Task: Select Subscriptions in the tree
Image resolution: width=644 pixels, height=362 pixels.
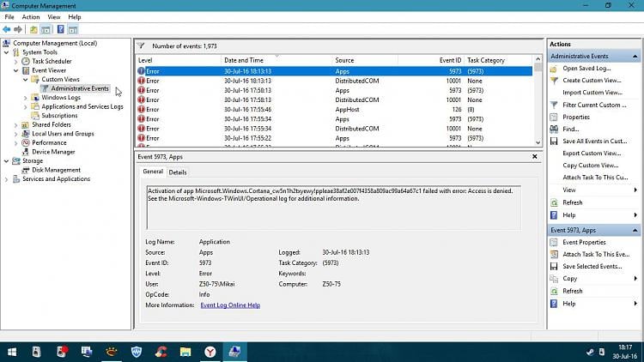Action: [x=59, y=116]
